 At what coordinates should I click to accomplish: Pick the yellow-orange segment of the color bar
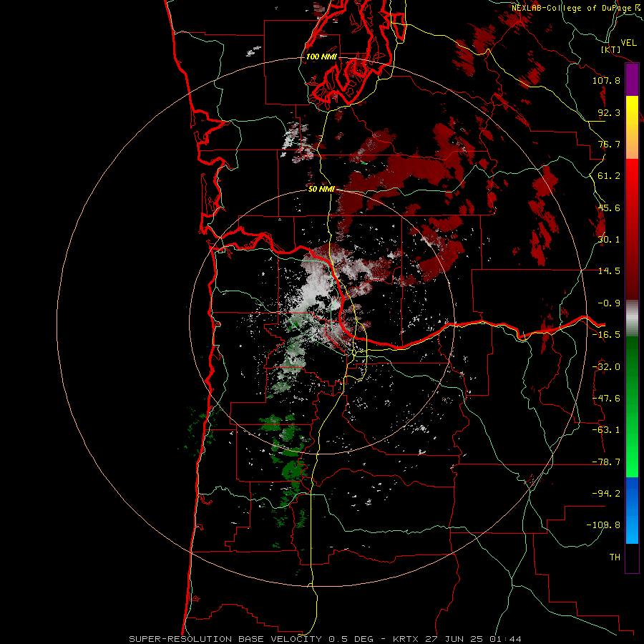click(632, 127)
